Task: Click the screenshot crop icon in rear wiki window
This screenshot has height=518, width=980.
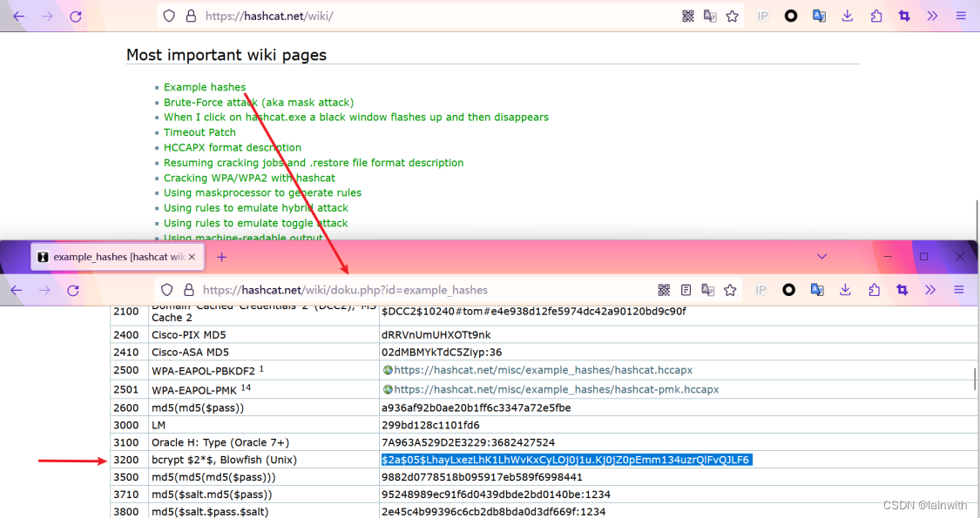Action: [903, 17]
